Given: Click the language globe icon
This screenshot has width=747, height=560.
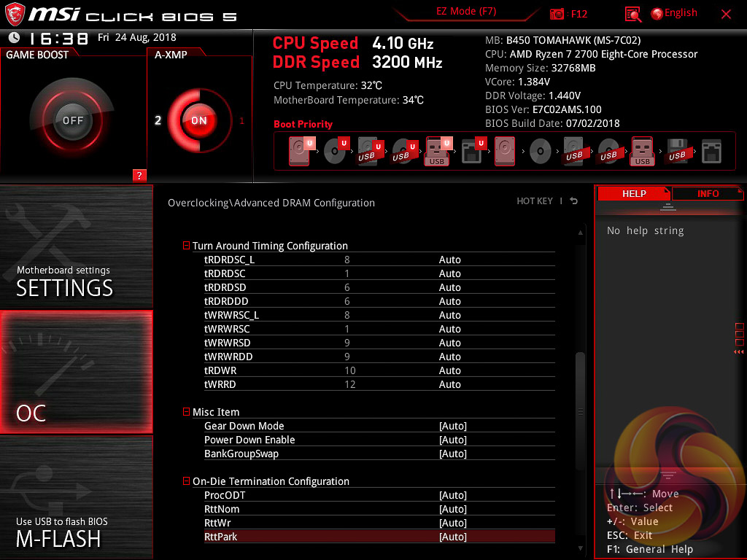Looking at the screenshot, I should pos(657,14).
